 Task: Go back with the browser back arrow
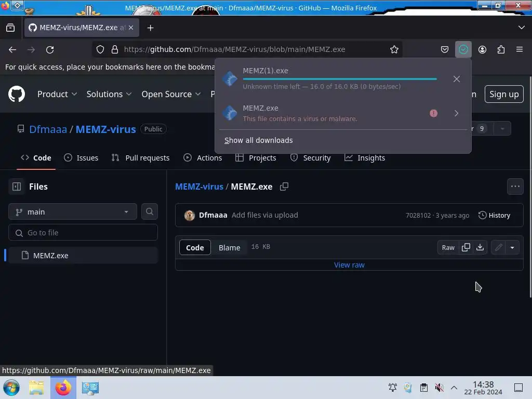pyautogui.click(x=12, y=49)
